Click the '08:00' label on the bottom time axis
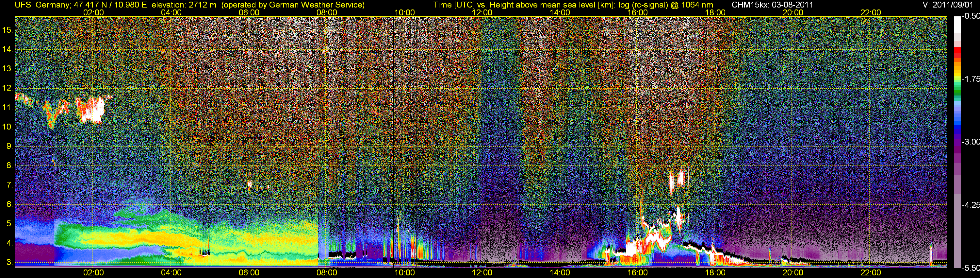This screenshot has height=278, width=980. click(x=326, y=273)
